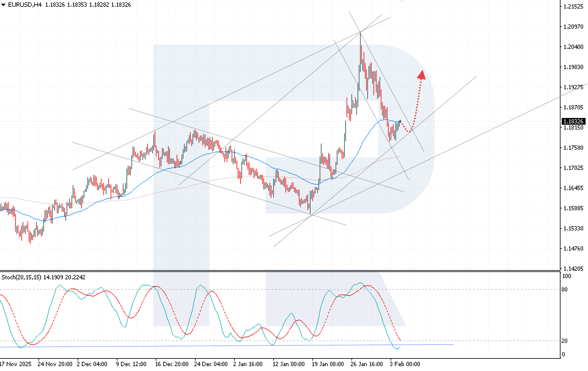Click the 1.14205 price axis label
The image size is (588, 371).
click(x=573, y=269)
